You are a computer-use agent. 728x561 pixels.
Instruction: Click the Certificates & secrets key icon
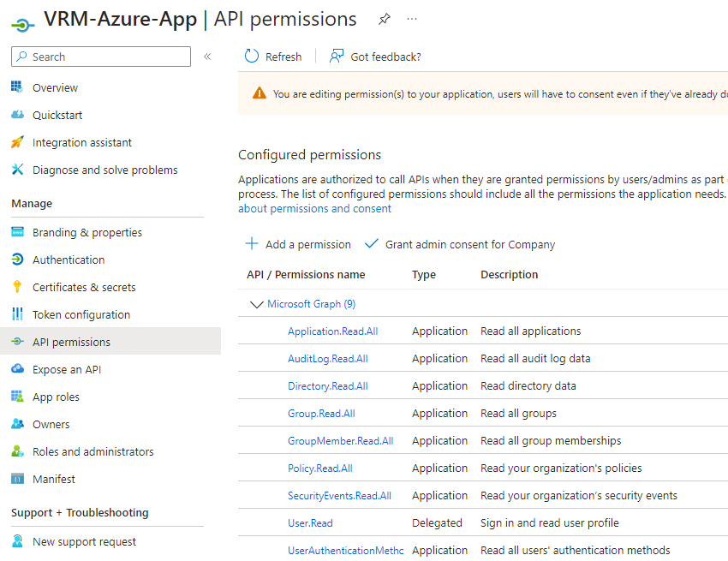[x=17, y=287]
